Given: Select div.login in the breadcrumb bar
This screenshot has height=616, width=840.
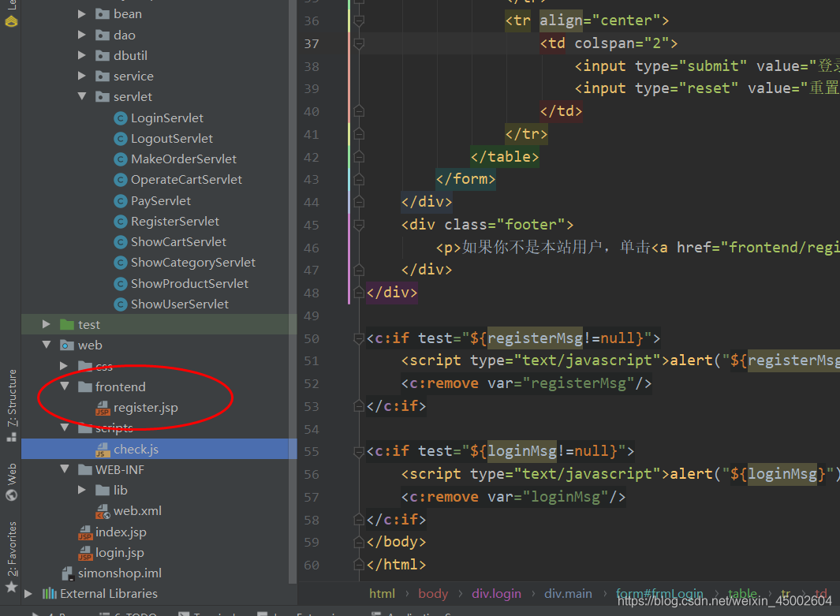Looking at the screenshot, I should point(496,593).
